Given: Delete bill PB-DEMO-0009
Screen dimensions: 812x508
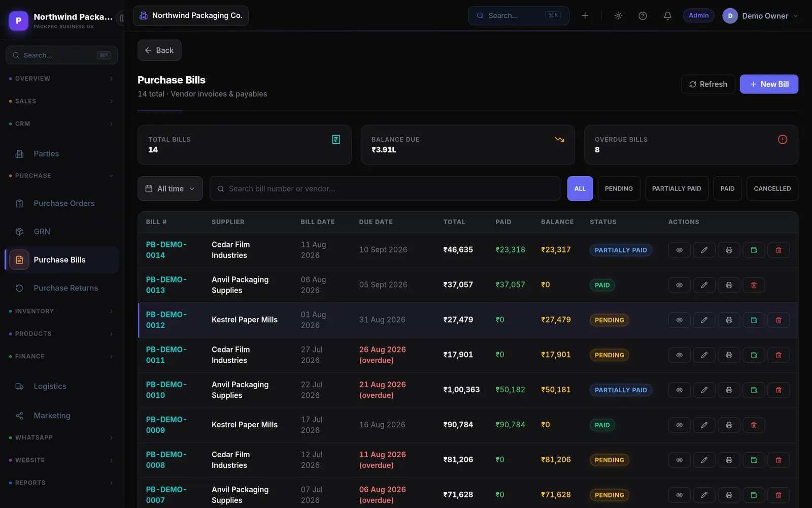Looking at the screenshot, I should pyautogui.click(x=754, y=425).
